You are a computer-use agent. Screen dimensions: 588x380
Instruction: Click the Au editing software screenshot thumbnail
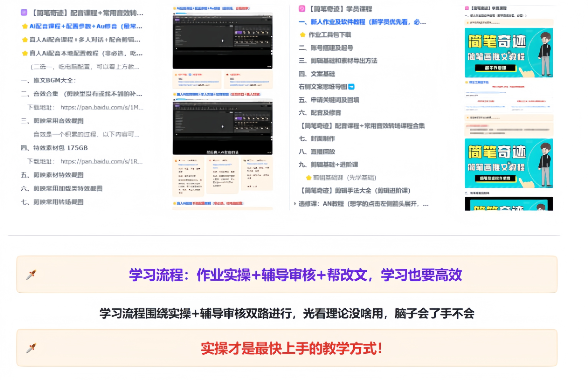(x=223, y=41)
